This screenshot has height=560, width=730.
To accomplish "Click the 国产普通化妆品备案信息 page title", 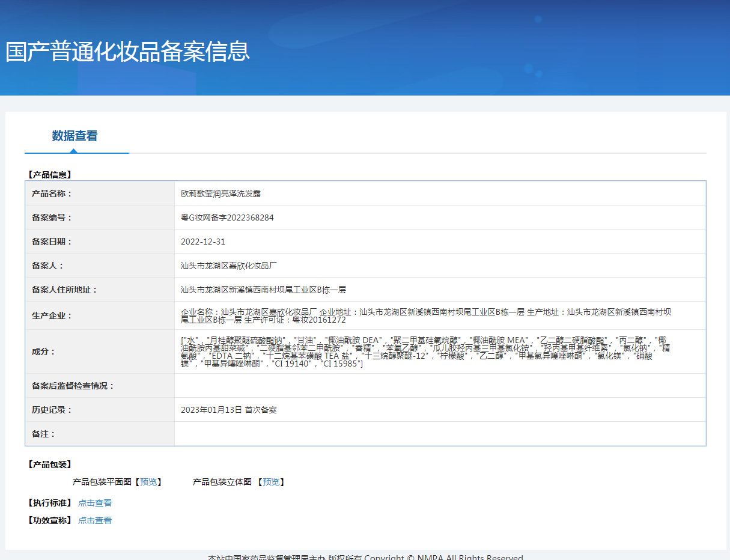I will 127,52.
